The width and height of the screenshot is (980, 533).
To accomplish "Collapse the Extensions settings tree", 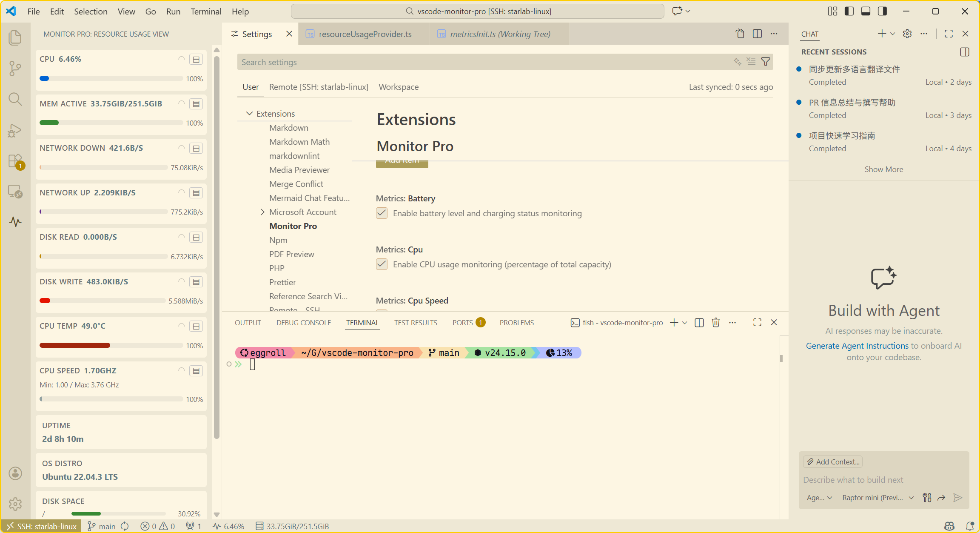I will point(249,114).
